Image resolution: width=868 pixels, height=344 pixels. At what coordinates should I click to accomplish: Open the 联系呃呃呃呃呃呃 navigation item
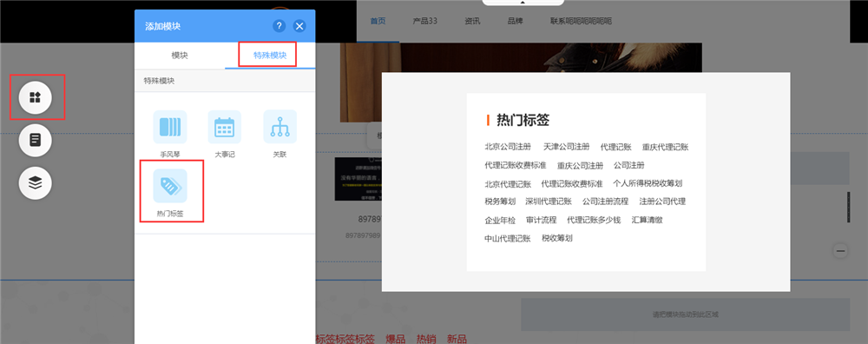581,22
